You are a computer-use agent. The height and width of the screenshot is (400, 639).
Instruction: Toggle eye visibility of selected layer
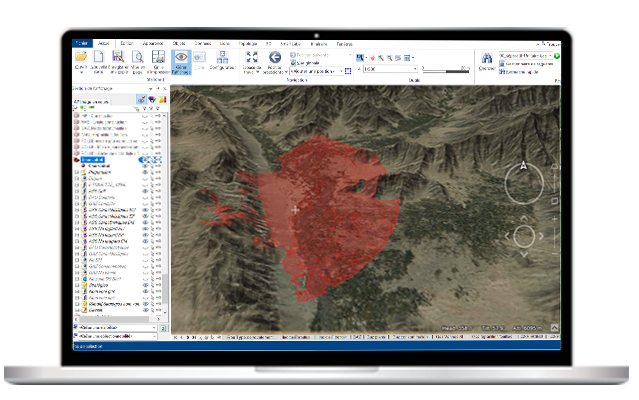[145, 159]
